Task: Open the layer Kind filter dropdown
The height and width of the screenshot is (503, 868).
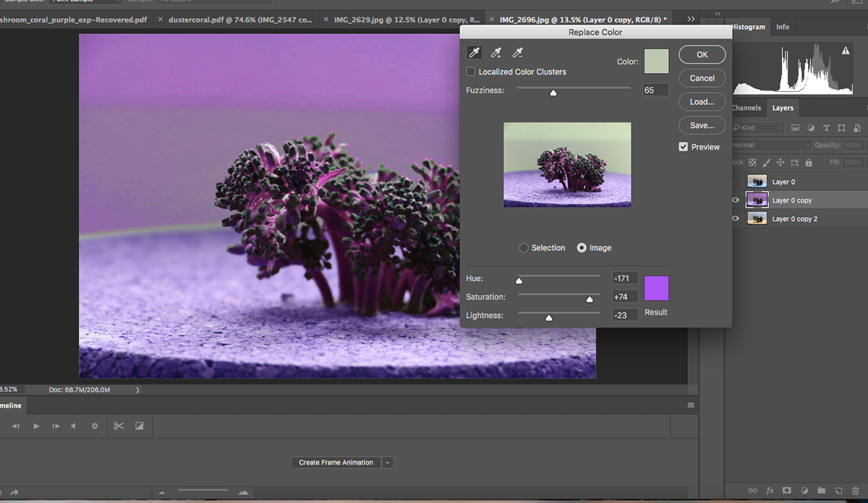Action: [x=759, y=127]
